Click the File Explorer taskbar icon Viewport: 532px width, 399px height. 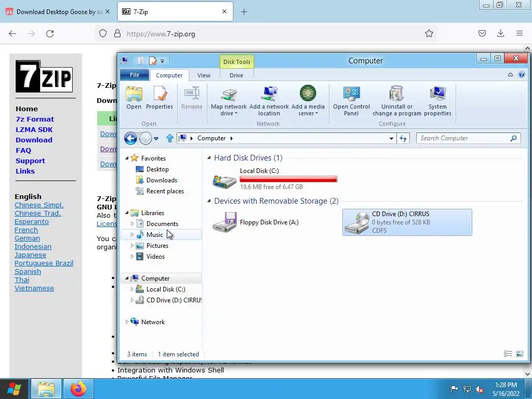[46, 389]
